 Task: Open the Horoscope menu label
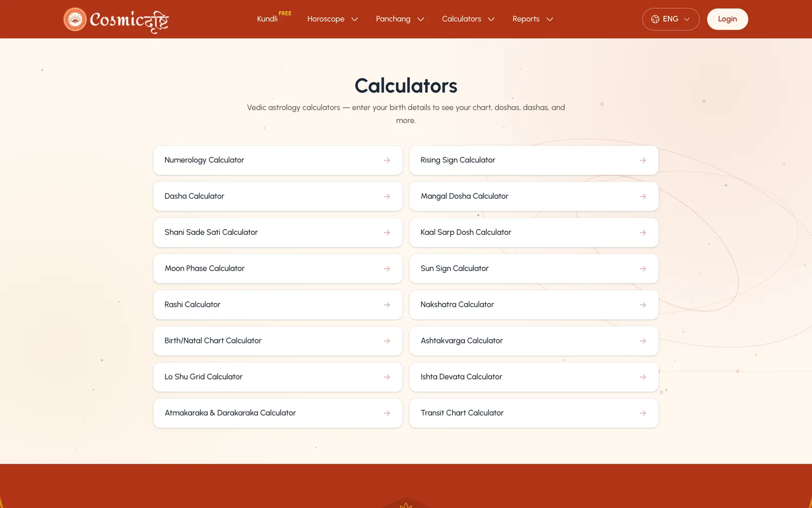click(326, 19)
